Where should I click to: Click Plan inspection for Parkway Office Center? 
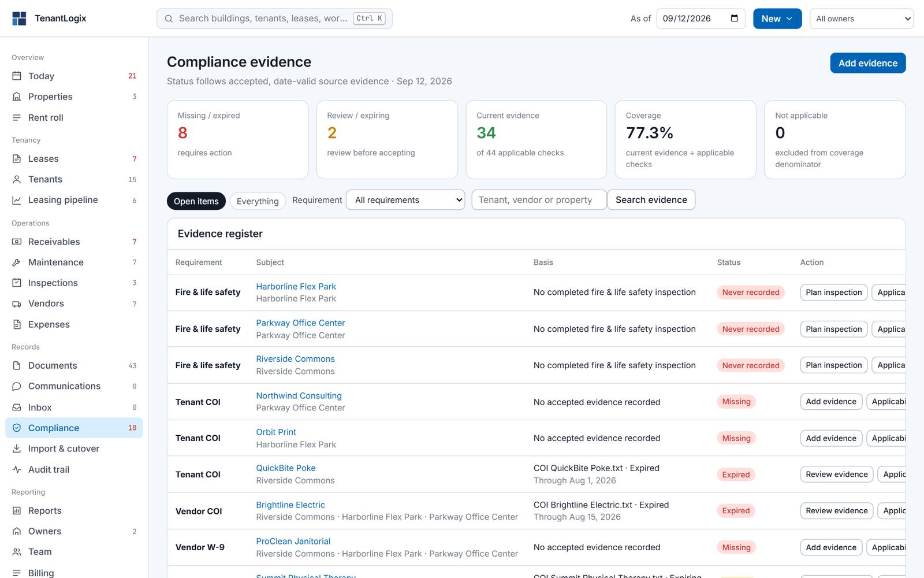834,329
